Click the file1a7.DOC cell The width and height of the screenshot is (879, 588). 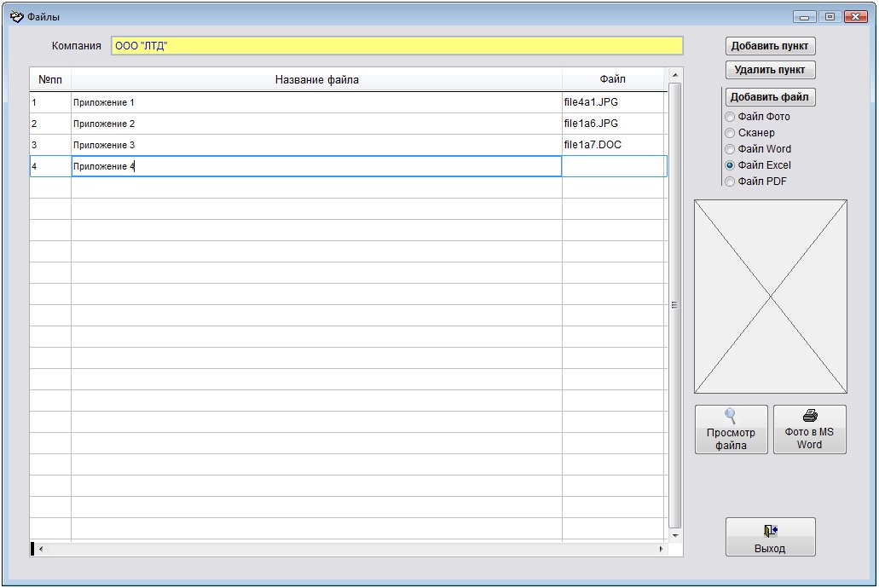coord(613,145)
